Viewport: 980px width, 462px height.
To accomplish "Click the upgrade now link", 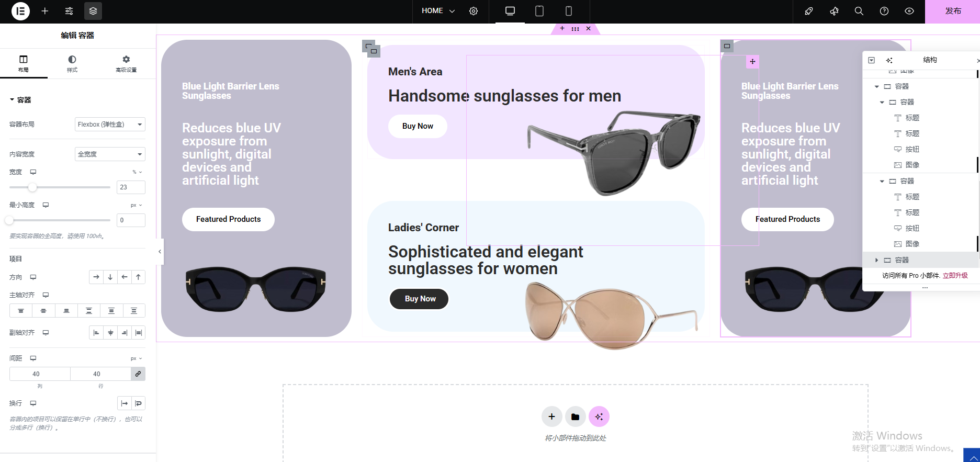I will coord(955,275).
